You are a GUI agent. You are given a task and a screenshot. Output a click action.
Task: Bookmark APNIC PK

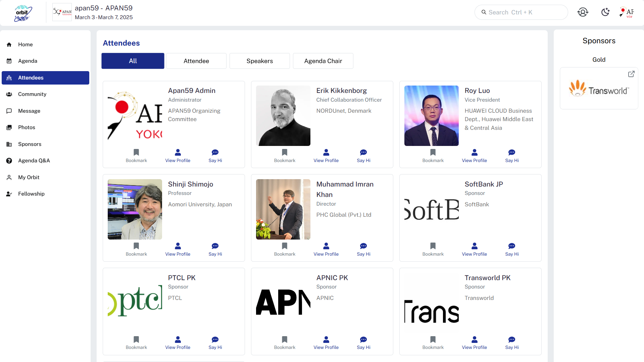coord(285,343)
